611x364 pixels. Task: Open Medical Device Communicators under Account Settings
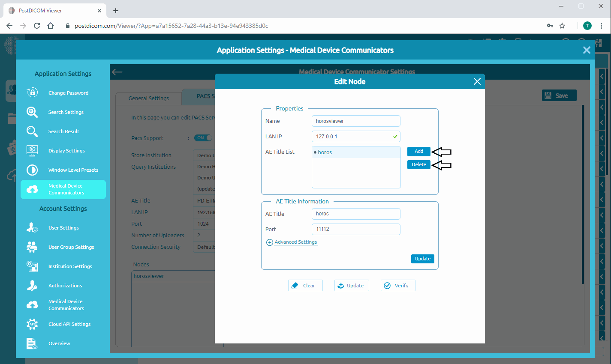[63, 304]
